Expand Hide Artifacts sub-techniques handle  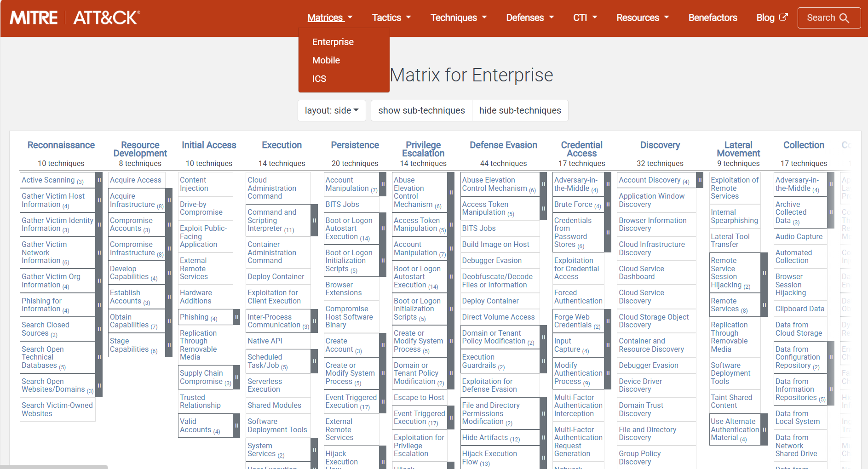pyautogui.click(x=543, y=438)
